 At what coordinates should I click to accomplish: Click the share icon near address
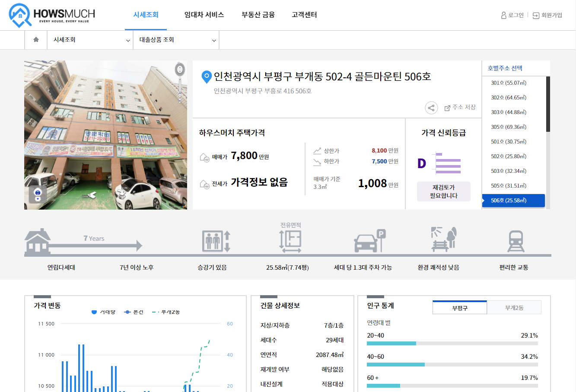[431, 108]
